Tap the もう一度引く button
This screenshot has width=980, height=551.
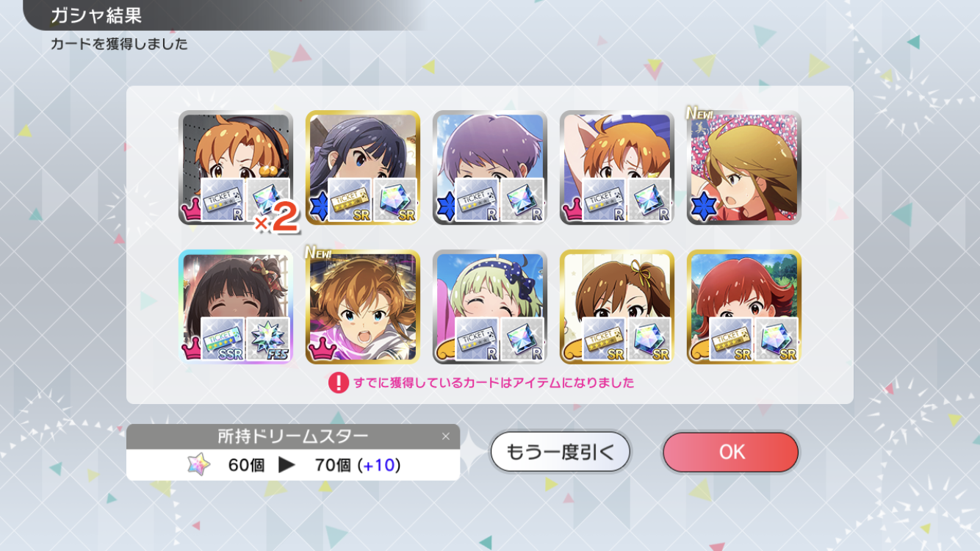tap(560, 452)
